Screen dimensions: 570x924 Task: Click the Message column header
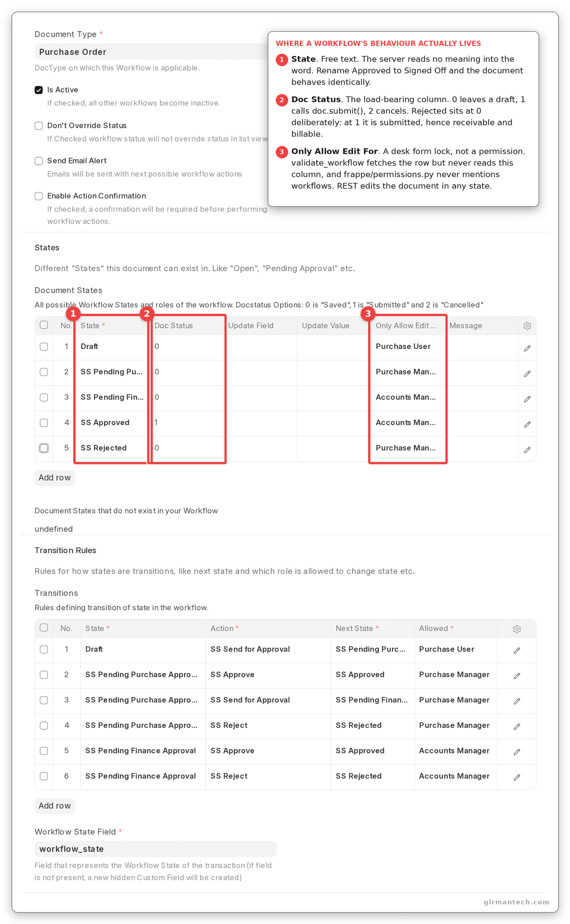pos(465,326)
